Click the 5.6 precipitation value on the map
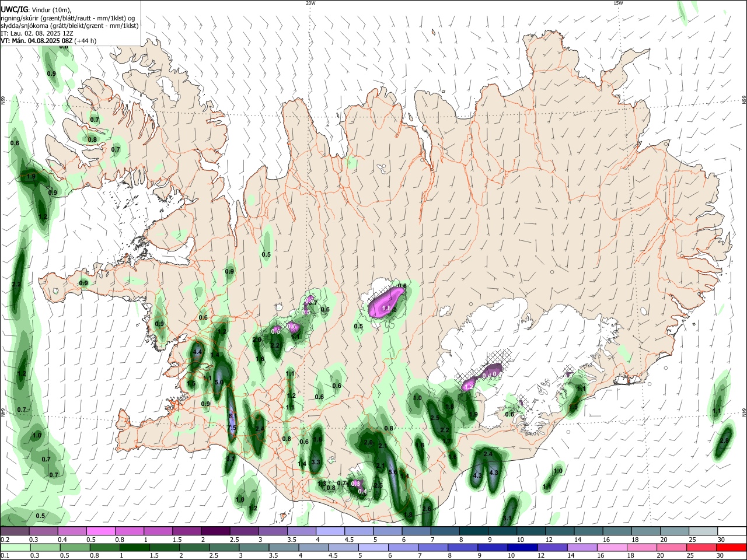The height and width of the screenshot is (560, 747). (393, 472)
